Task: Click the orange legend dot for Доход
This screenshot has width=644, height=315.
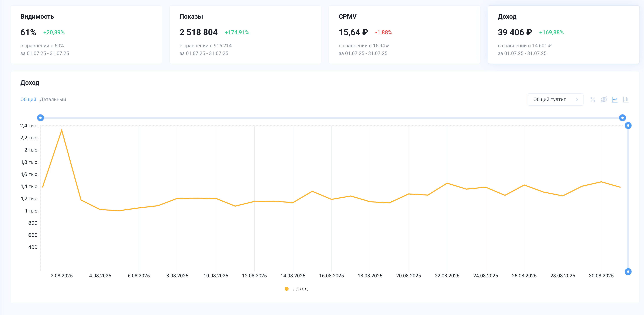Action: tap(287, 289)
